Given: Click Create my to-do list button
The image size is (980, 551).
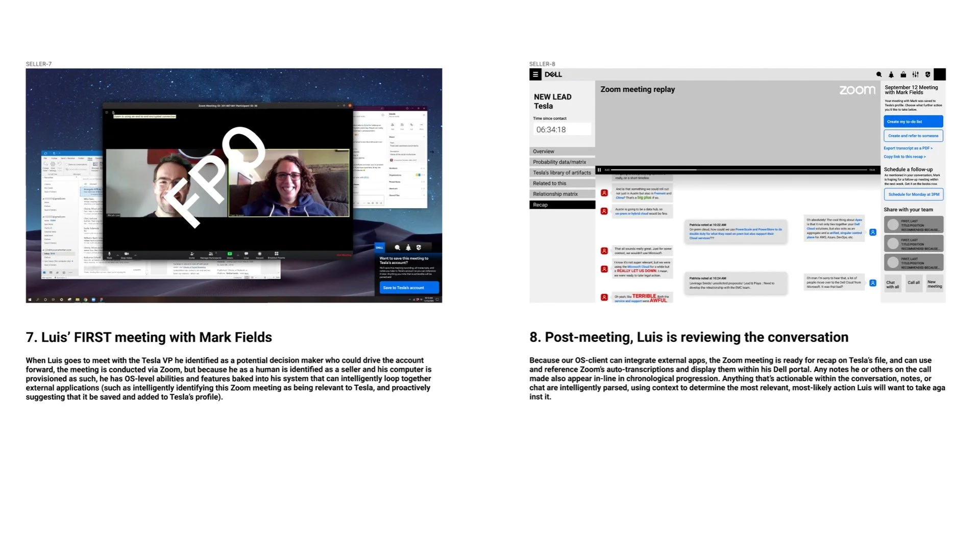Looking at the screenshot, I should [913, 122].
